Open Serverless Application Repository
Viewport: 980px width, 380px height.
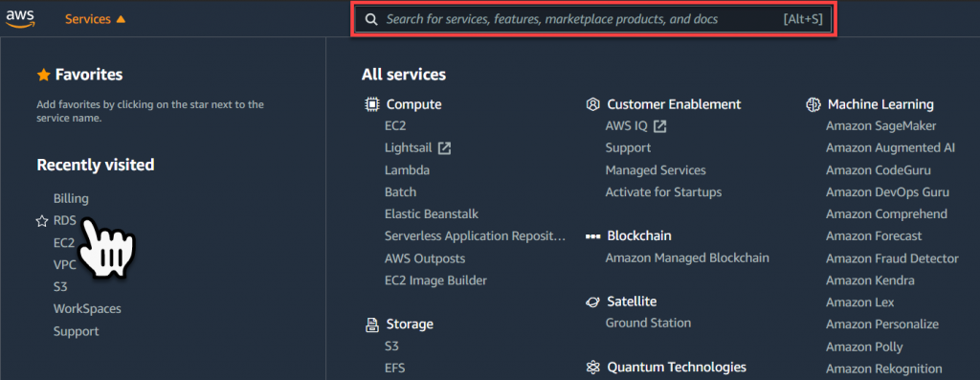click(x=475, y=236)
